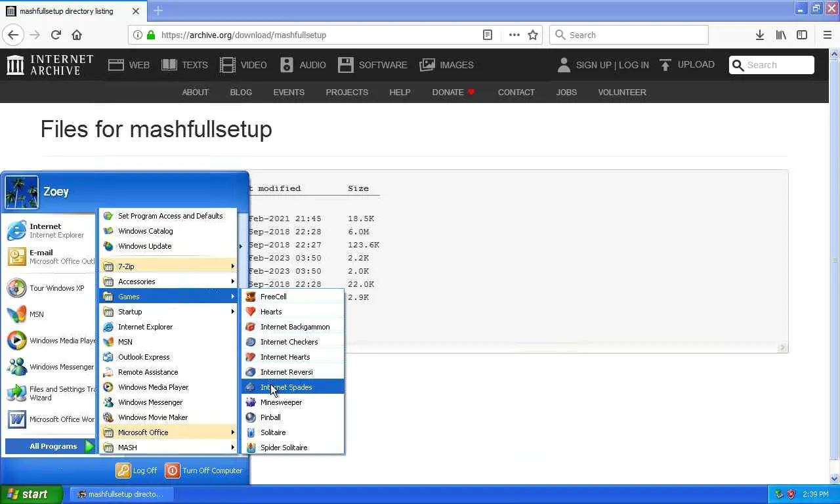
Task: Open a new browser tab
Action: click(158, 10)
